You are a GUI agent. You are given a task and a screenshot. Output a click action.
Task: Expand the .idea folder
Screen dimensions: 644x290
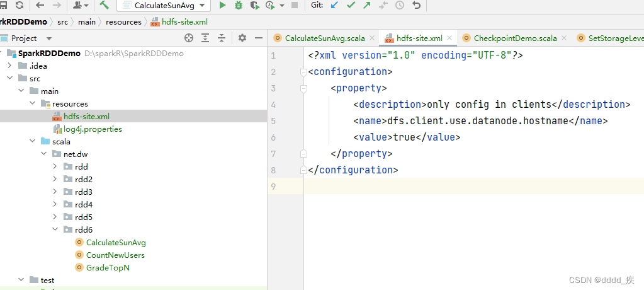pyautogui.click(x=9, y=66)
